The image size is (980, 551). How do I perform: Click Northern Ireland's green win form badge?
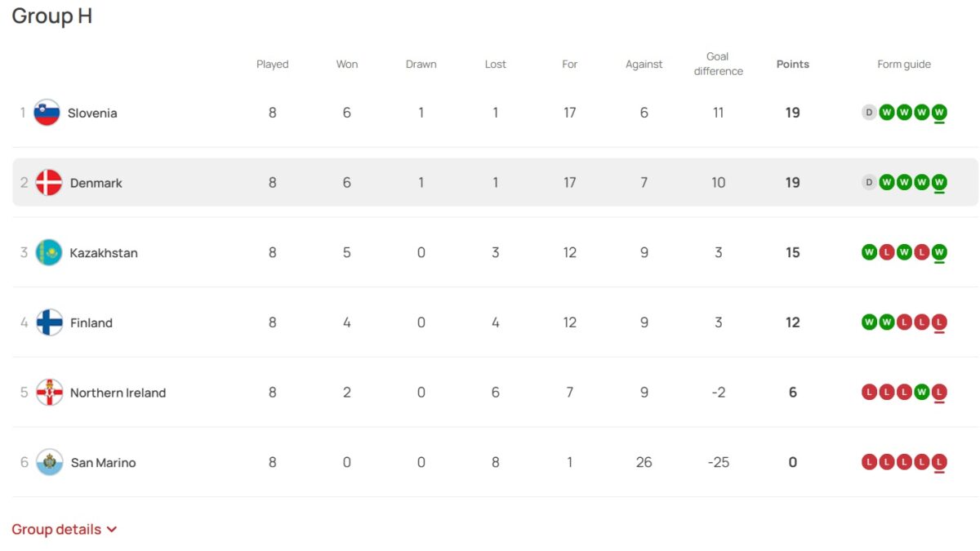(922, 393)
